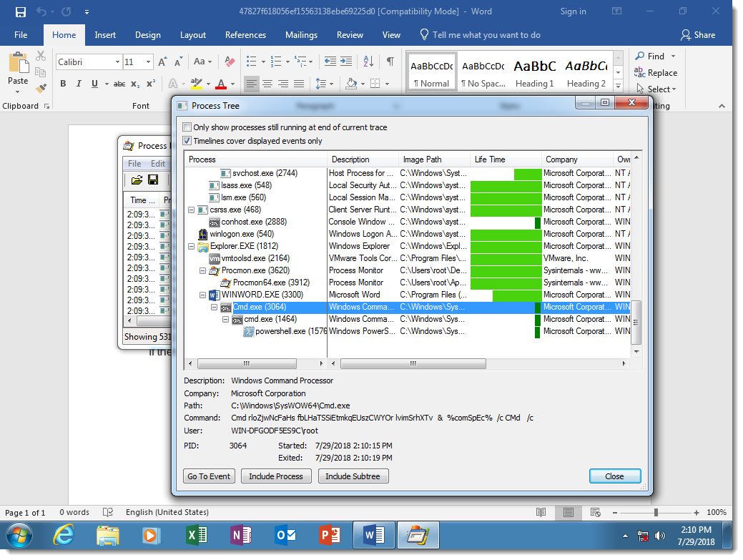Viewport: 743px width, 560px height.
Task: Switch to the References tab
Action: coord(245,35)
